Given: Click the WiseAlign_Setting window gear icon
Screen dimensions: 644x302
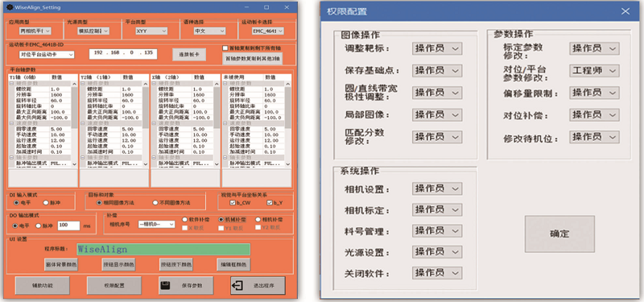Looking at the screenshot, I should pos(10,7).
